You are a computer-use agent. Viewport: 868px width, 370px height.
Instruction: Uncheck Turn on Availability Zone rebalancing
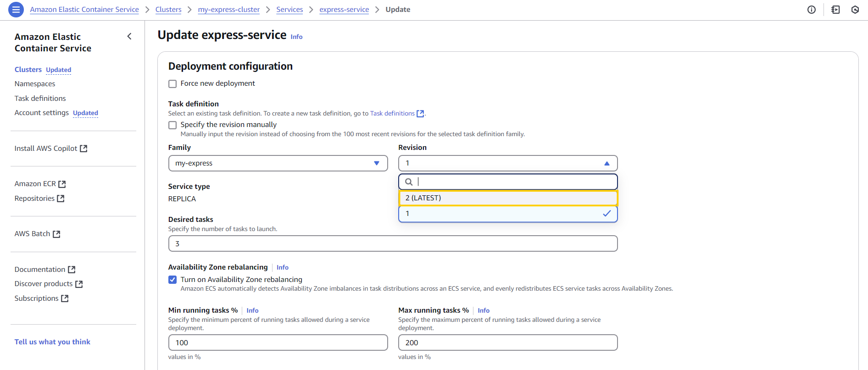tap(172, 280)
